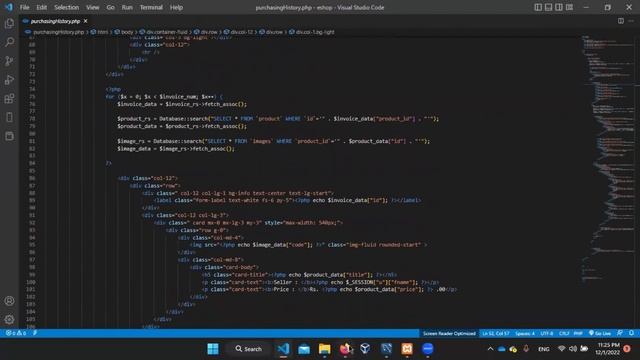The height and width of the screenshot is (360, 640).
Task: Open the Help menu
Action: 176,7
